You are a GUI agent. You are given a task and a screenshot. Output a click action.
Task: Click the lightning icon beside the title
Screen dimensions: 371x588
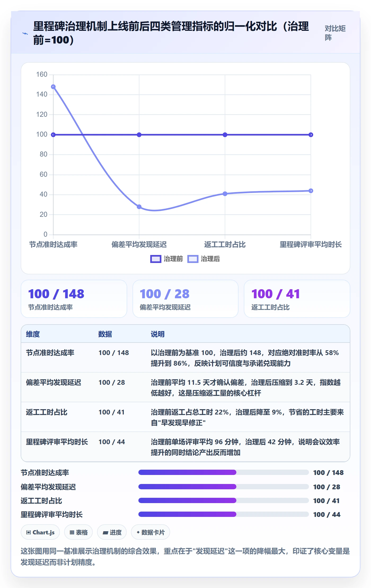tap(25, 34)
